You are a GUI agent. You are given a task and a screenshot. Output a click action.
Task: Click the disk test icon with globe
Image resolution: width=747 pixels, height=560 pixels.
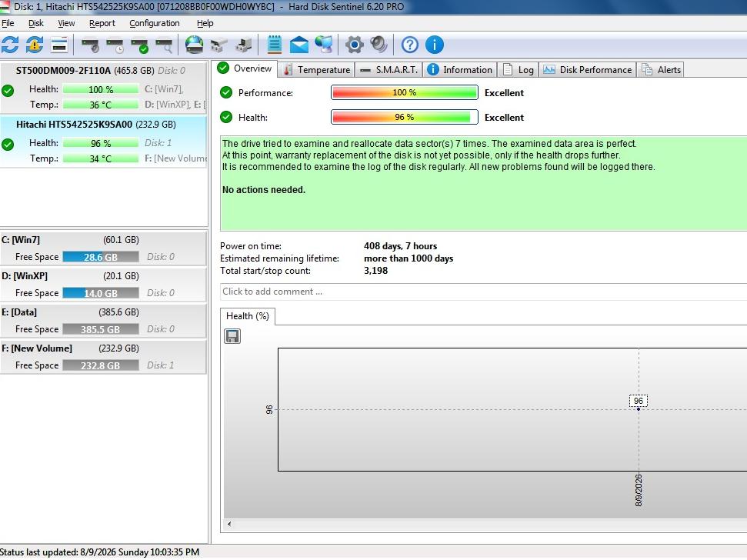point(90,45)
